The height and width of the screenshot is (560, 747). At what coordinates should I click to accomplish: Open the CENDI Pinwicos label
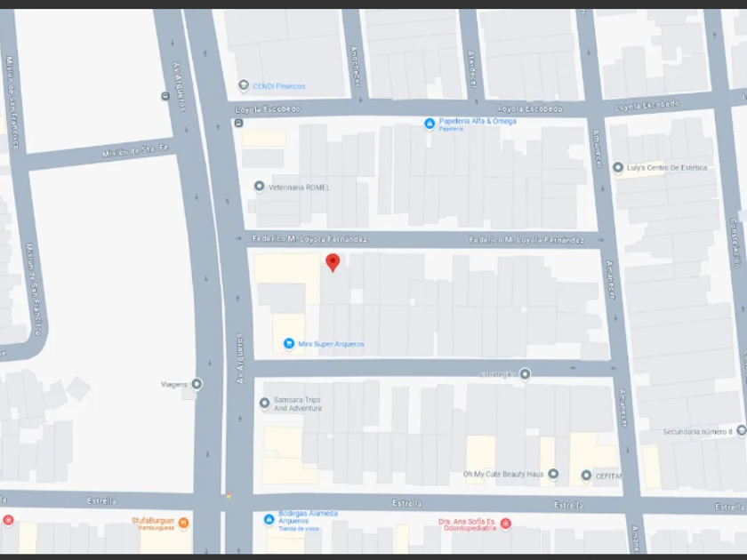[279, 86]
